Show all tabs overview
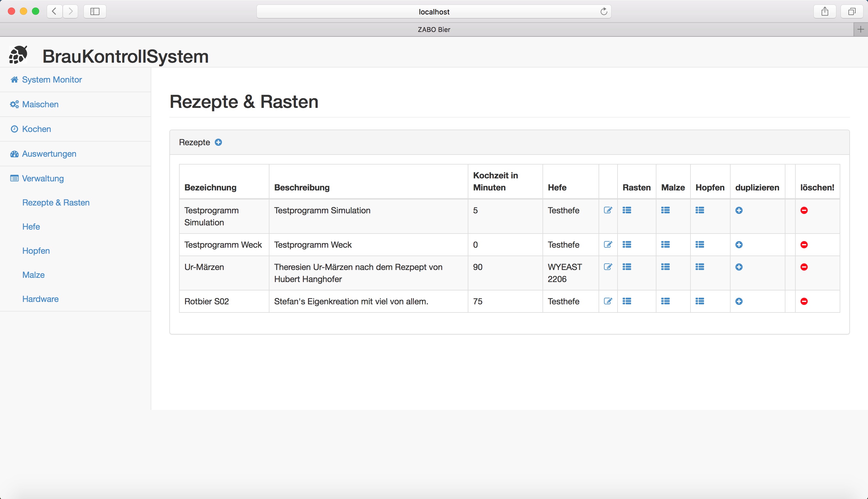Screen dimensions: 868x499 pos(851,11)
